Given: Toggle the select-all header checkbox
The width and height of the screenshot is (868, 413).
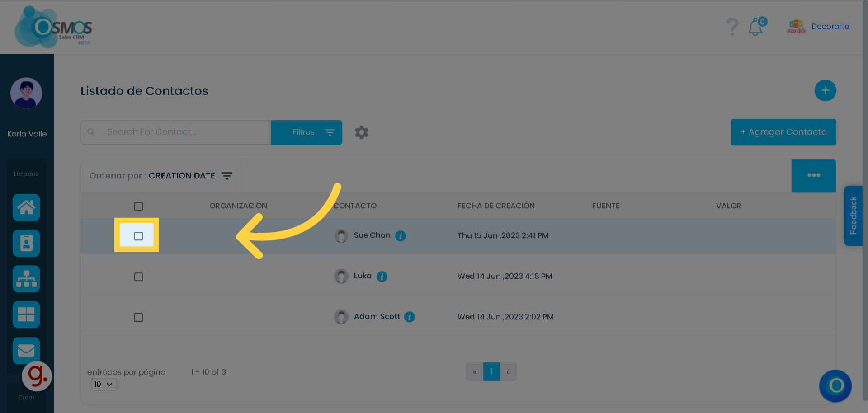Looking at the screenshot, I should pos(139,206).
